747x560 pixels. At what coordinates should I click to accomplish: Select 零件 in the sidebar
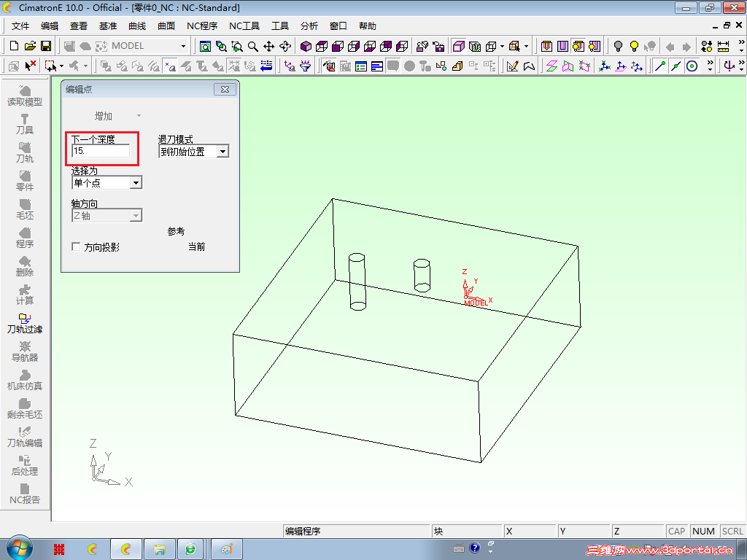point(25,182)
